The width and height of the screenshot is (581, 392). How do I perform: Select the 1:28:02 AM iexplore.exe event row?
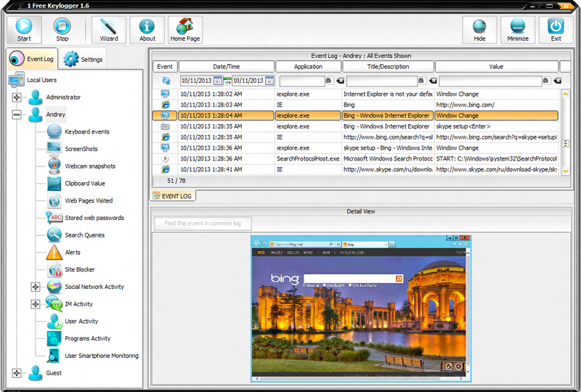pos(356,94)
